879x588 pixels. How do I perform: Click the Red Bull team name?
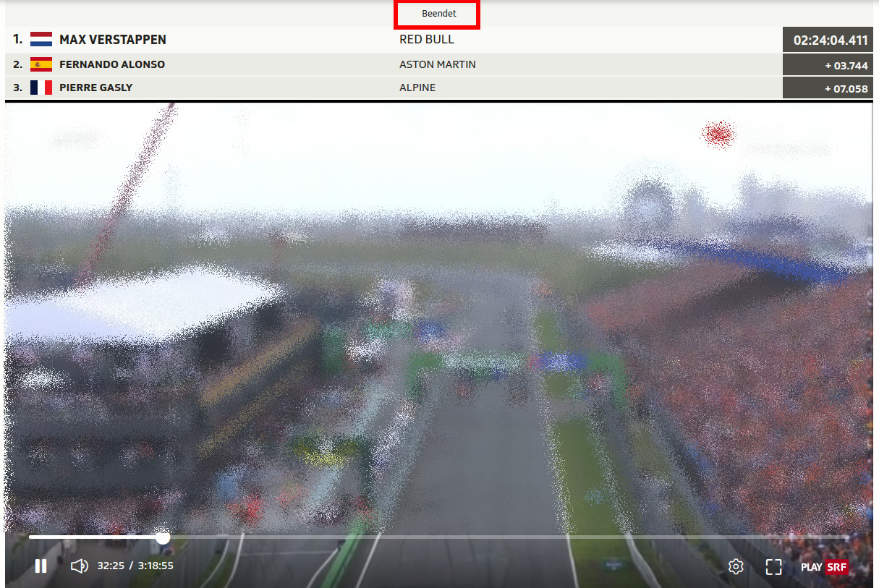click(427, 40)
